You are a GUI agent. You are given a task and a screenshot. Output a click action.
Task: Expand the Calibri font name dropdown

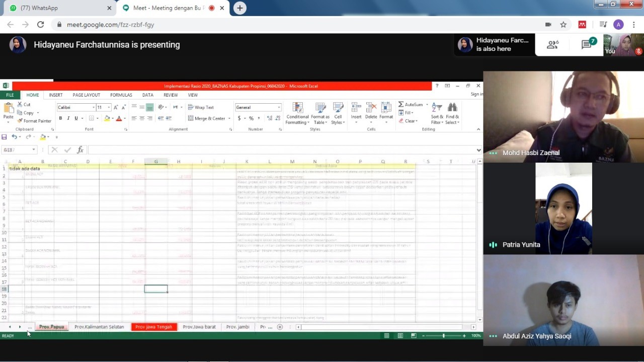click(x=93, y=107)
